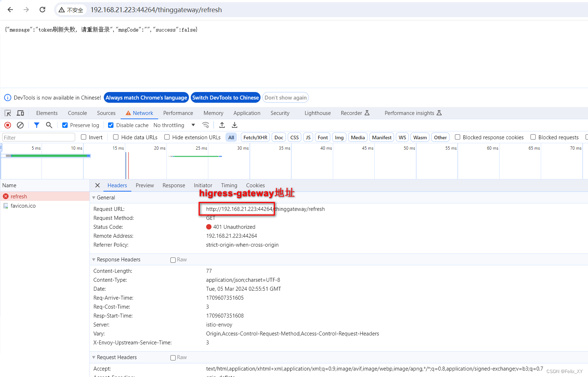This screenshot has width=588, height=377.
Task: Click the browser forward arrow
Action: [x=26, y=10]
